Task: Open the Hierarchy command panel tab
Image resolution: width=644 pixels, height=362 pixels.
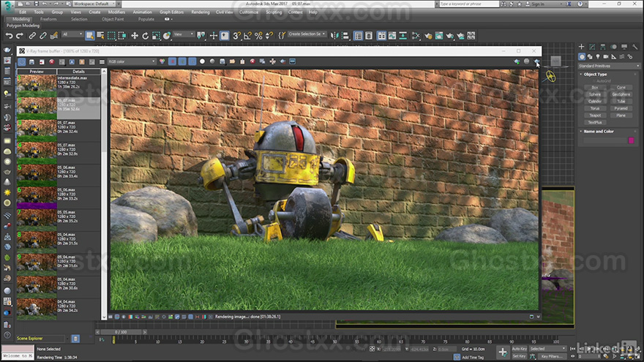Action: [x=602, y=47]
